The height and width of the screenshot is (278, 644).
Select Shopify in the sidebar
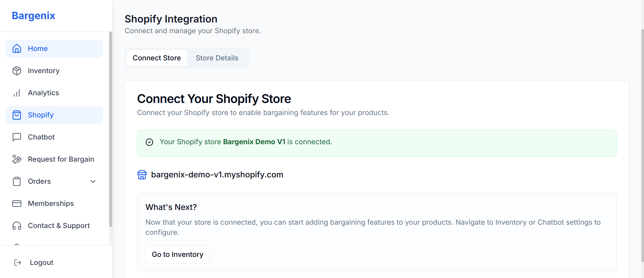coord(54,115)
